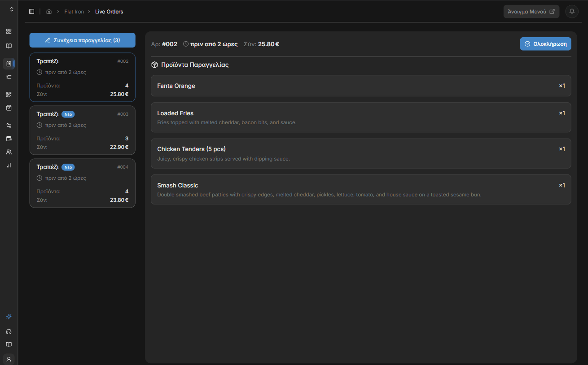Click the Νέο badge on order #003
Screen dimensions: 588x365
pyautogui.click(x=68, y=114)
